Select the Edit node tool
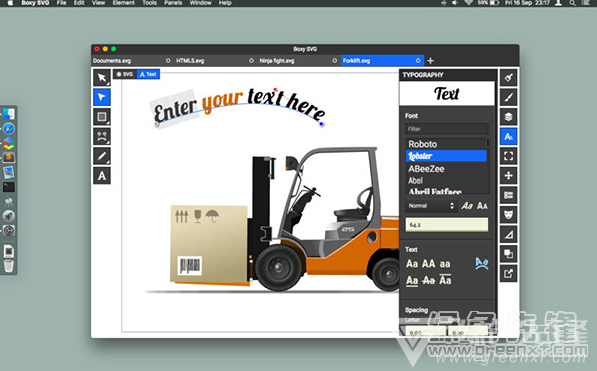597x371 pixels. (x=102, y=97)
